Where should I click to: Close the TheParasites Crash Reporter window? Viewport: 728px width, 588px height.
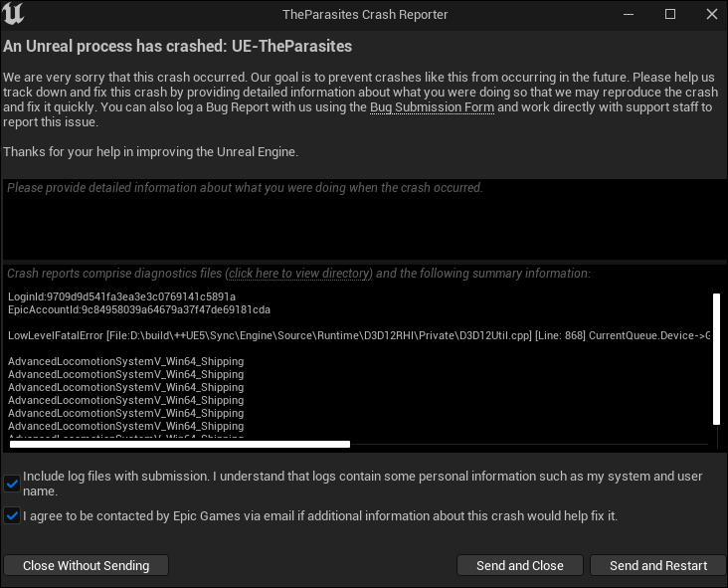pyautogui.click(x=712, y=14)
